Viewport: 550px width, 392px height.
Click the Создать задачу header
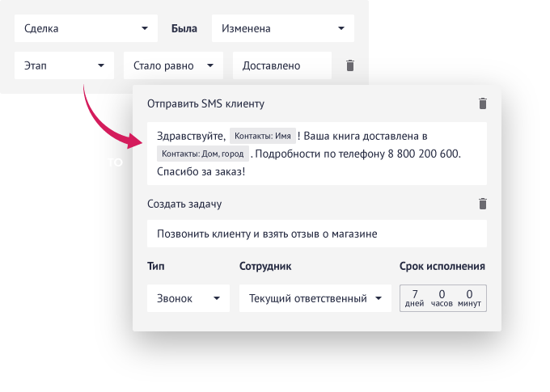point(184,204)
